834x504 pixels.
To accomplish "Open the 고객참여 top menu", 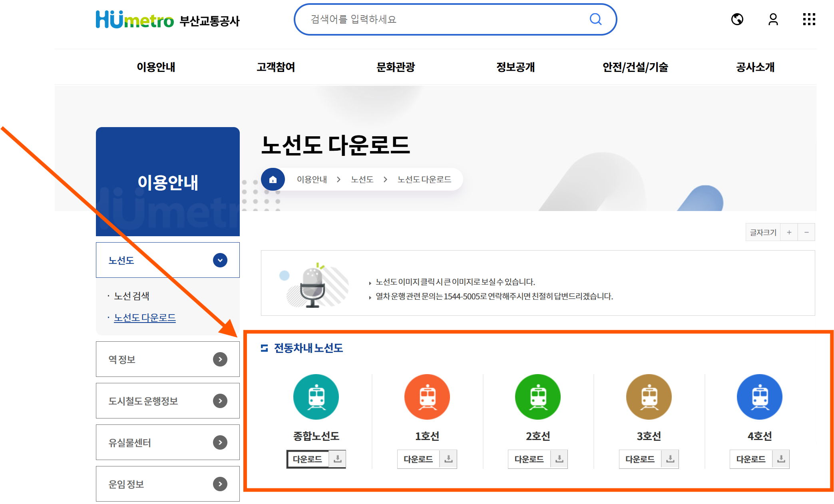I will tap(276, 67).
